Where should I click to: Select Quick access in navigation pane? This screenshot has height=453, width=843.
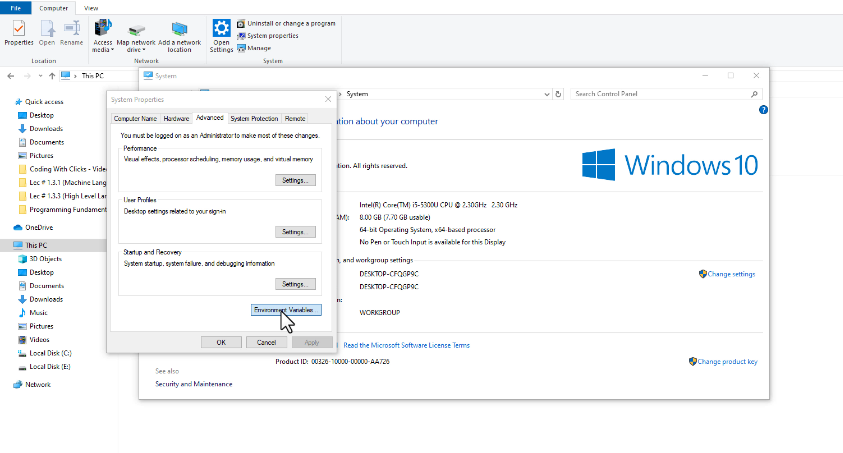[44, 102]
